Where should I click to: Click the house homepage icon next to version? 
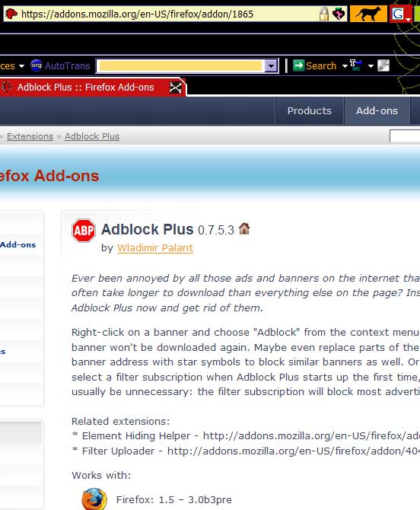point(244,228)
